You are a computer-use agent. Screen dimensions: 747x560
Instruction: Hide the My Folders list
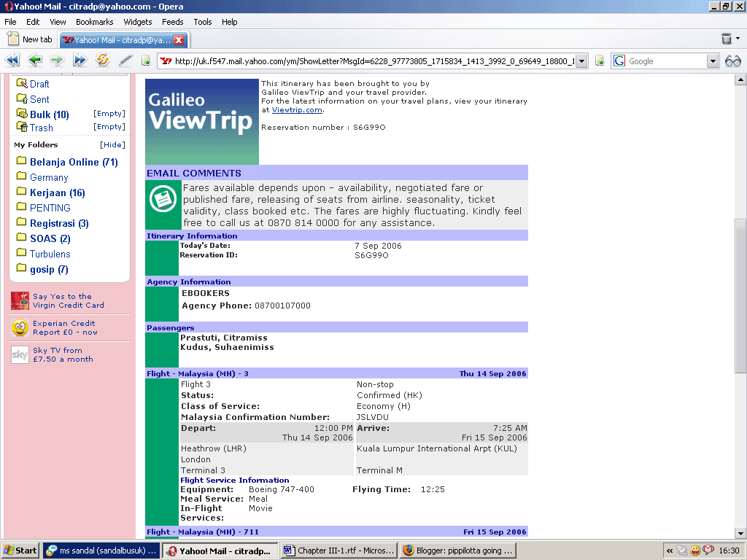click(112, 145)
